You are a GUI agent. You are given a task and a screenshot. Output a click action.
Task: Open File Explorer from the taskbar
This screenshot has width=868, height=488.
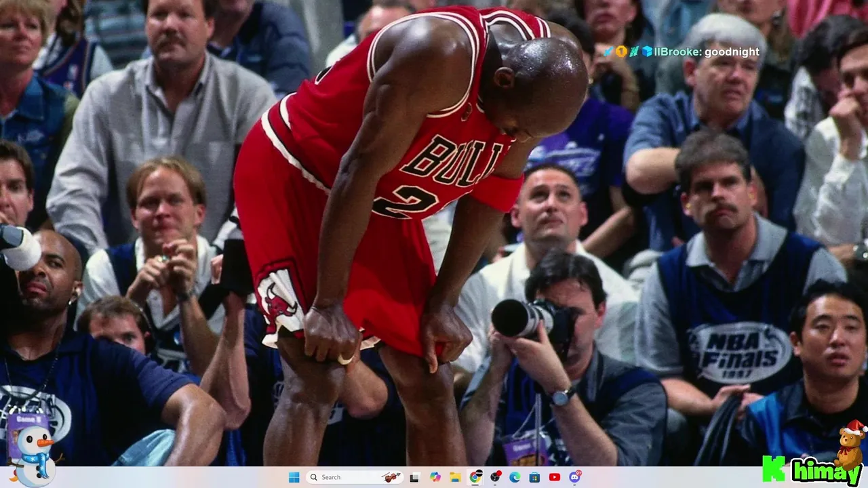(455, 477)
